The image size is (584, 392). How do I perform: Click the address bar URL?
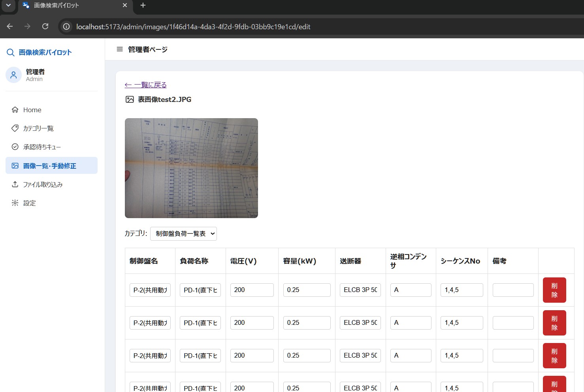(193, 27)
